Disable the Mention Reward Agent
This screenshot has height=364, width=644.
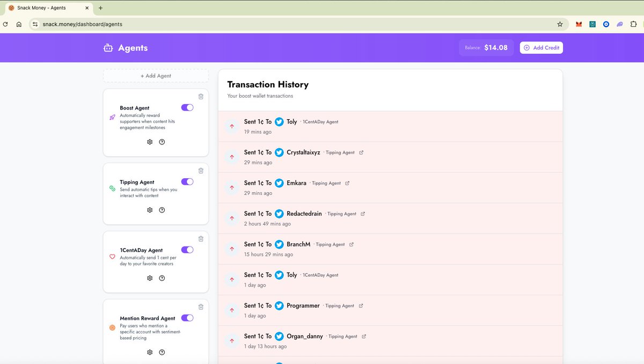[187, 318]
